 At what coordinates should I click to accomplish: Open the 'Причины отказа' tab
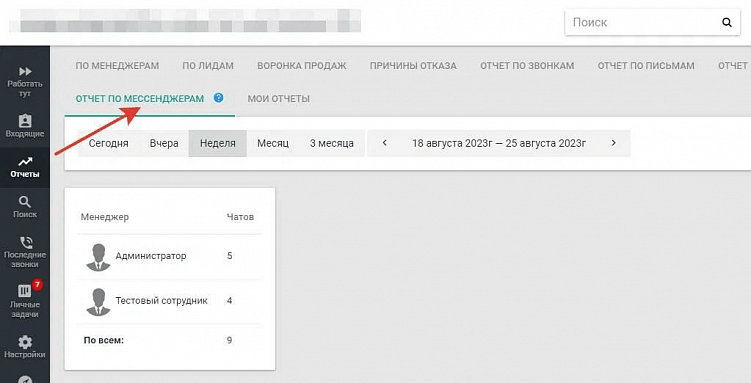coord(413,66)
